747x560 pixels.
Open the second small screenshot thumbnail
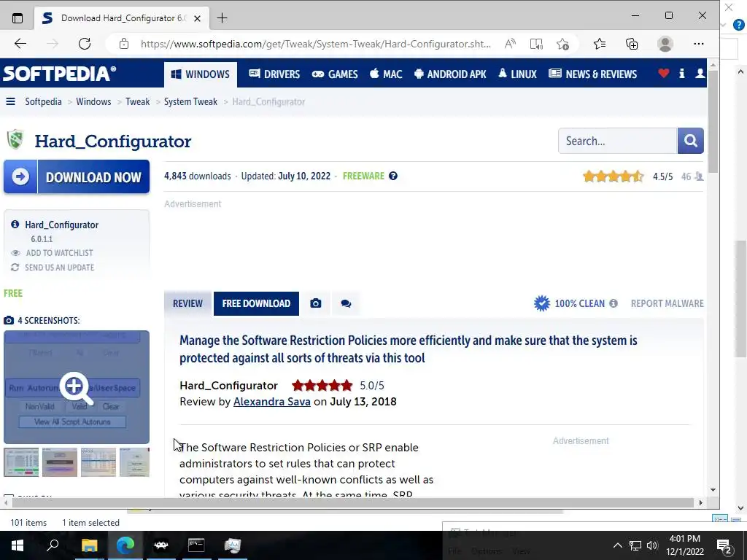[60, 462]
